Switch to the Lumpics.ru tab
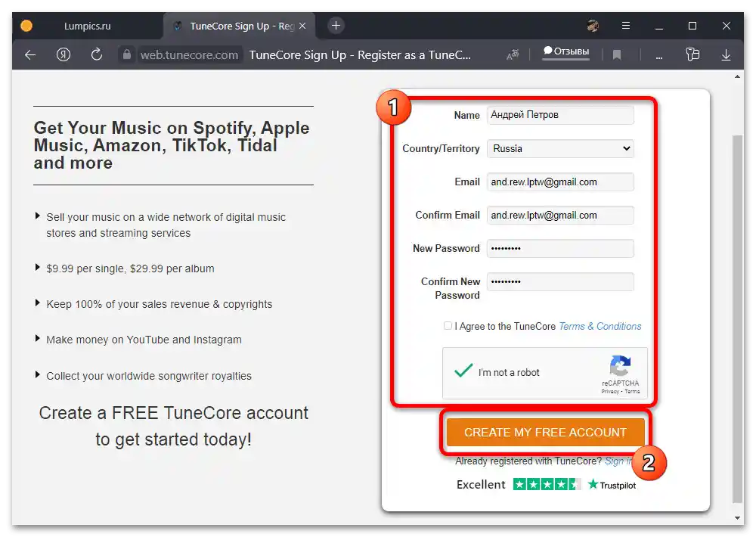Screen dimensions: 756x537 pos(87,26)
